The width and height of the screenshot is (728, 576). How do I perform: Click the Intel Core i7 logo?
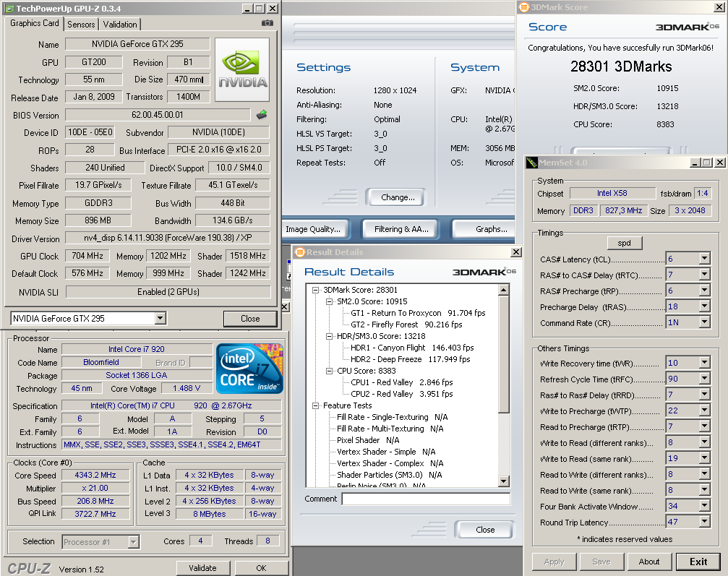pyautogui.click(x=249, y=369)
